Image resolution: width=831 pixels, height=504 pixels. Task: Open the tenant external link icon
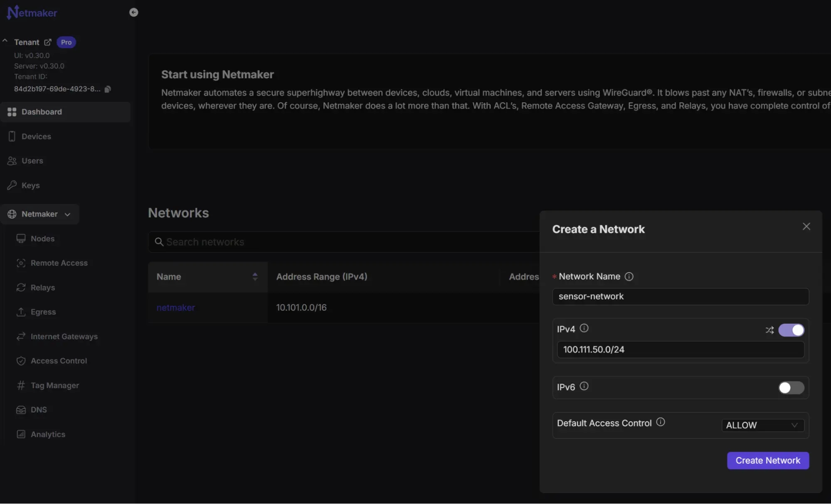48,42
